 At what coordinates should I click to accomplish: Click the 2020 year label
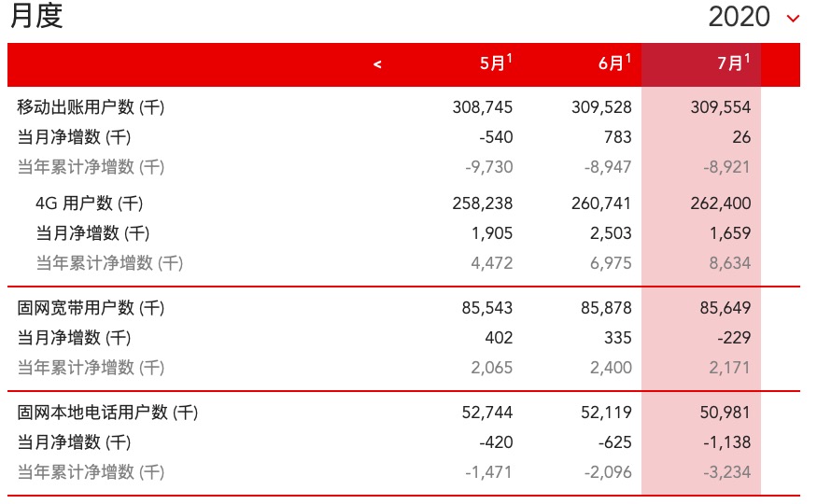(x=739, y=17)
